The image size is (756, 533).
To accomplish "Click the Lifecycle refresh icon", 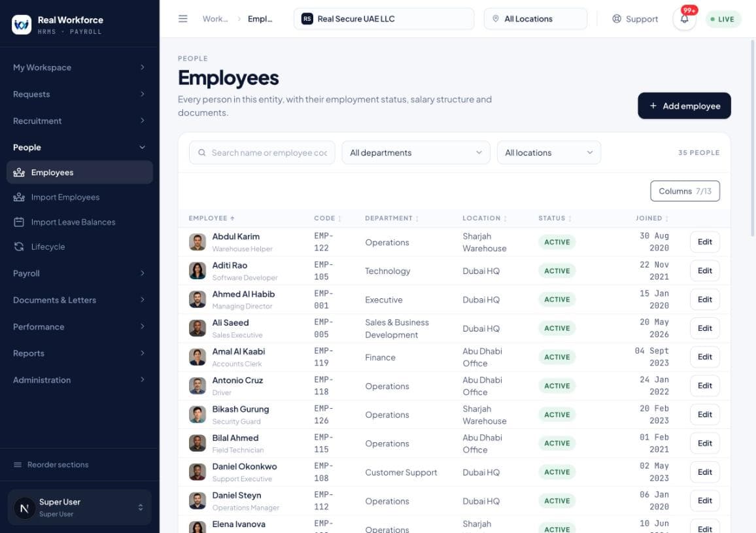I will click(19, 247).
